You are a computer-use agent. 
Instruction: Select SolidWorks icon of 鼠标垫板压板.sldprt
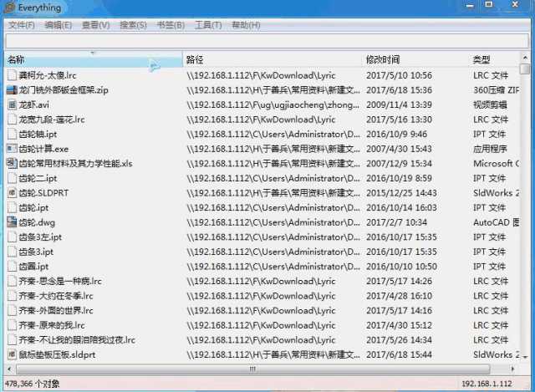[12, 354]
